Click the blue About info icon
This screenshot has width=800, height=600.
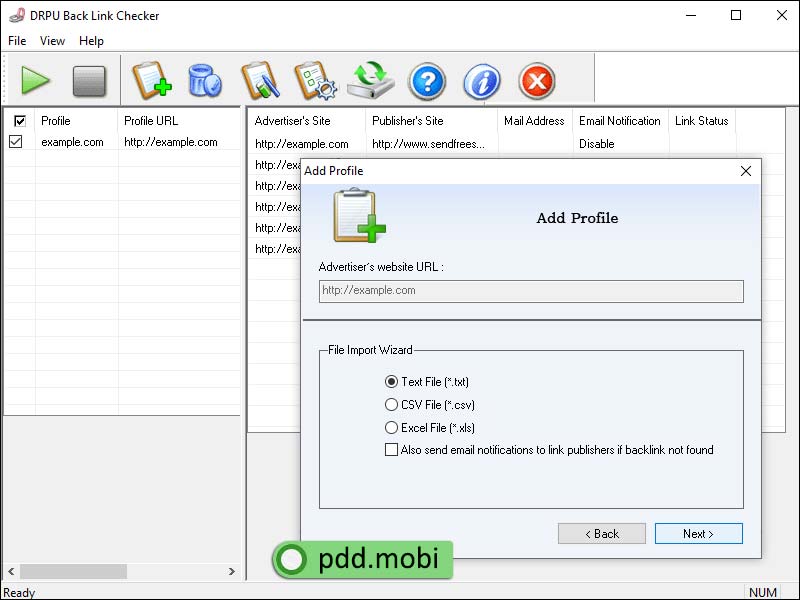[482, 80]
